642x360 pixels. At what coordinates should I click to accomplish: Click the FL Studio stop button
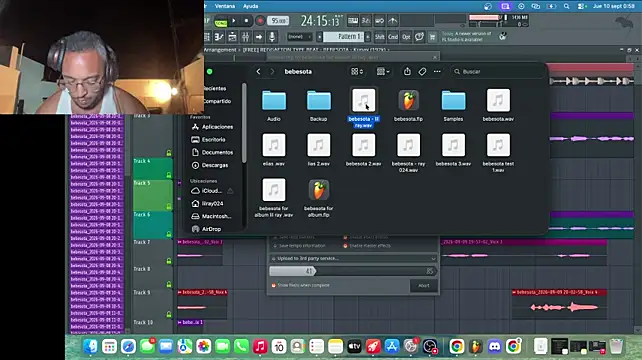(x=246, y=20)
